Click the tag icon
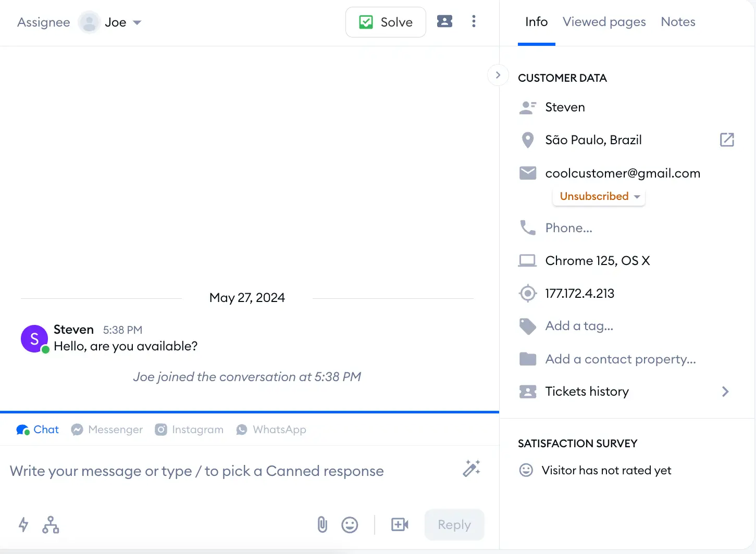 point(528,326)
